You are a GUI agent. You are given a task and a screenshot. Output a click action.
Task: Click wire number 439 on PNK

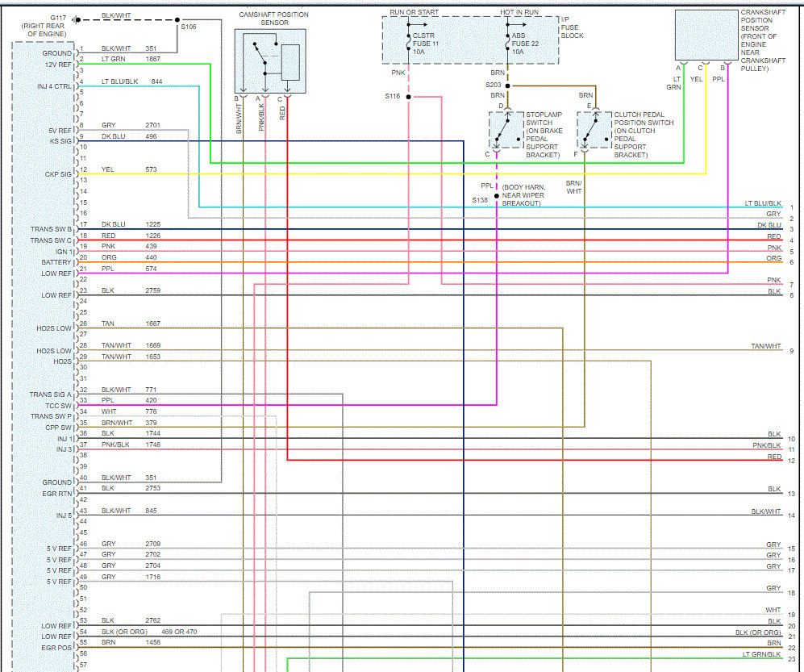coord(151,246)
